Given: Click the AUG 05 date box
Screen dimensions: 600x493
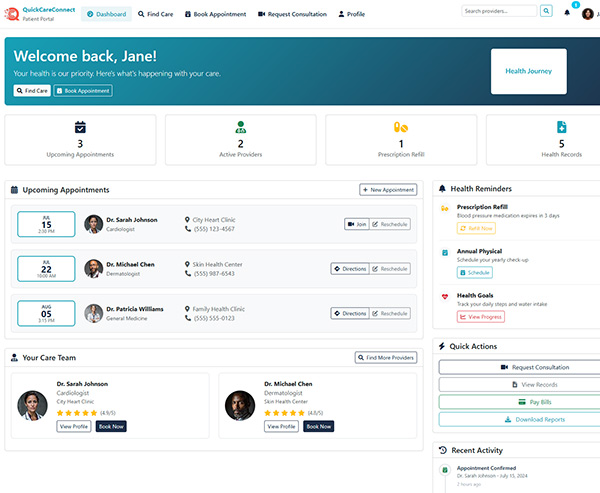Looking at the screenshot, I should tap(46, 313).
